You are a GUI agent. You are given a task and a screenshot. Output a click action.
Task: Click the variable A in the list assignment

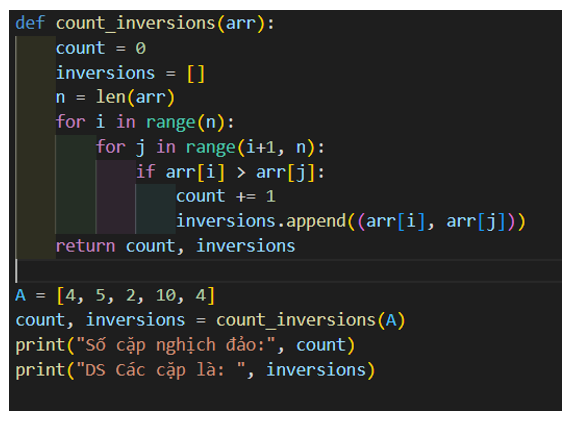[x=20, y=295]
